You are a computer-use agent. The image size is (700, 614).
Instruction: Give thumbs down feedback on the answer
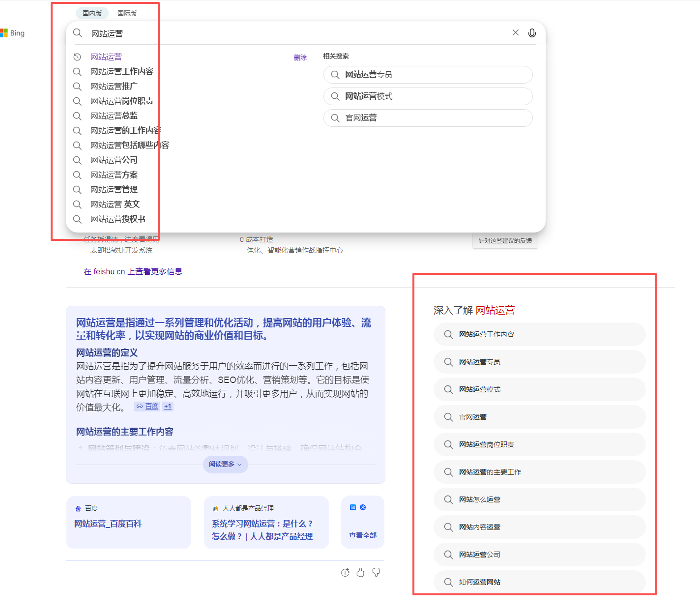point(376,572)
